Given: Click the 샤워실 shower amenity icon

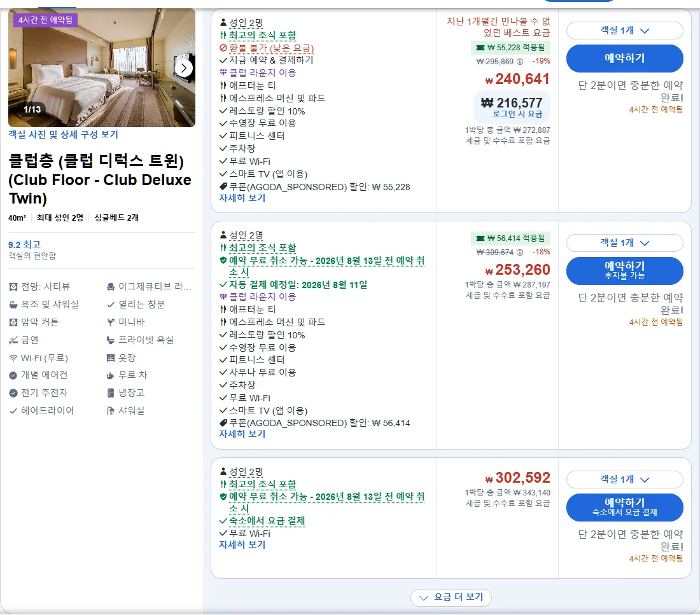Looking at the screenshot, I should click(x=111, y=411).
